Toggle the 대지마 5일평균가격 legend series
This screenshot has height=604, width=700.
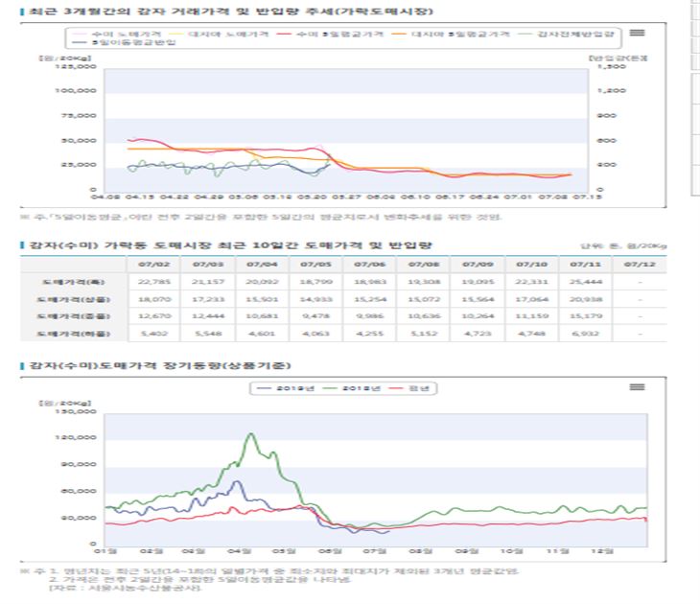point(450,34)
